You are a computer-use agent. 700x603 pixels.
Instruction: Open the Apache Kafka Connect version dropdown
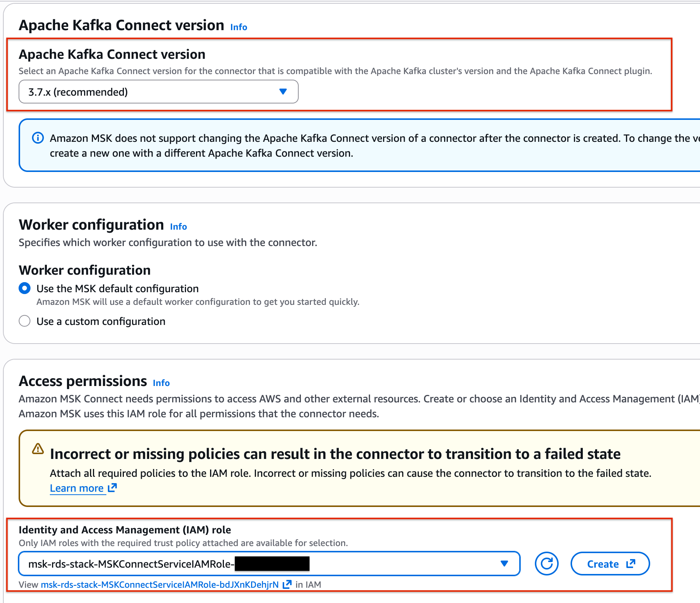click(x=158, y=92)
